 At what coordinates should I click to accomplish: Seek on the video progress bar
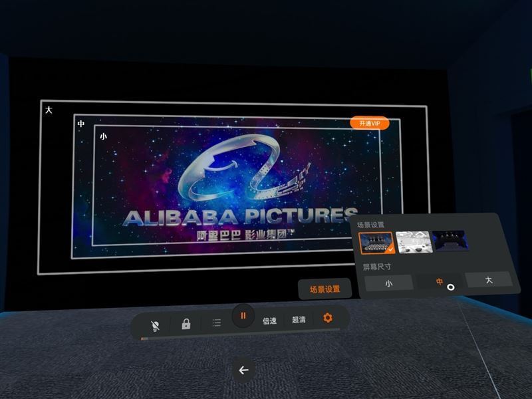240,334
